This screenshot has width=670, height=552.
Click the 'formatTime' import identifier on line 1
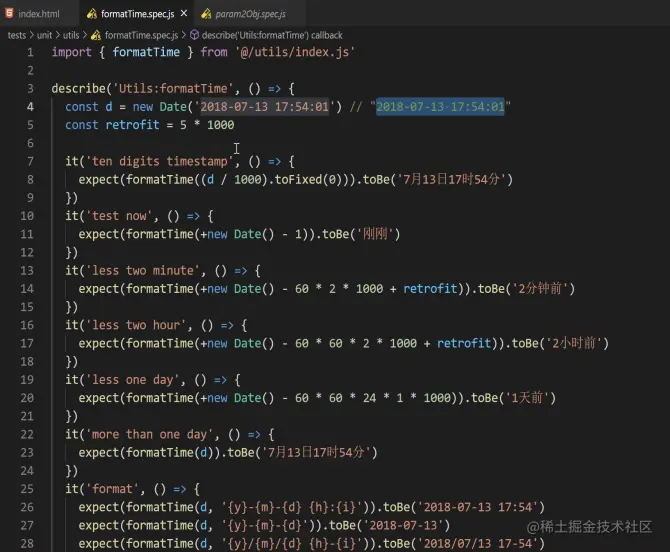tap(146, 52)
